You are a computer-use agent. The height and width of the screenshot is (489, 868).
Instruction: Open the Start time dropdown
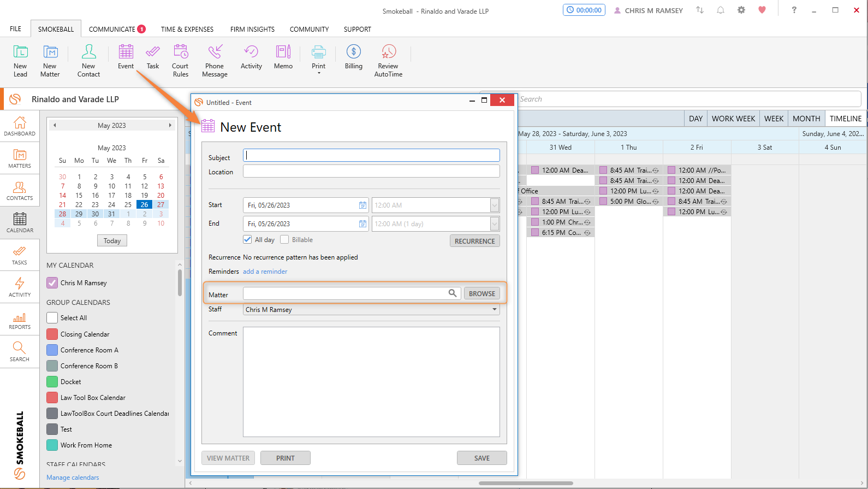click(495, 205)
